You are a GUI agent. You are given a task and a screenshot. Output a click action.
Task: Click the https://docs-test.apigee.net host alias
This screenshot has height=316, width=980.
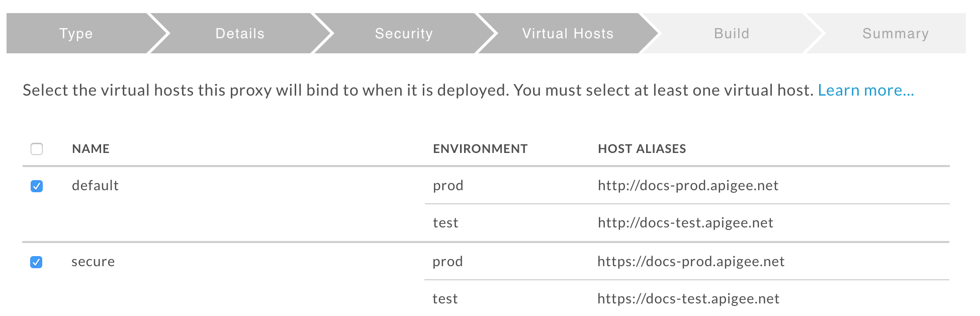coord(688,299)
